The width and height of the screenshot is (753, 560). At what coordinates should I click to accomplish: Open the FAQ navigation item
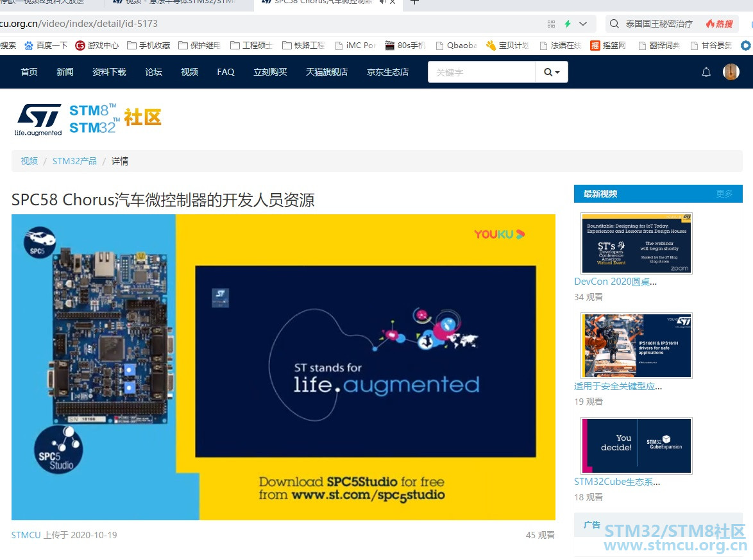coord(226,72)
